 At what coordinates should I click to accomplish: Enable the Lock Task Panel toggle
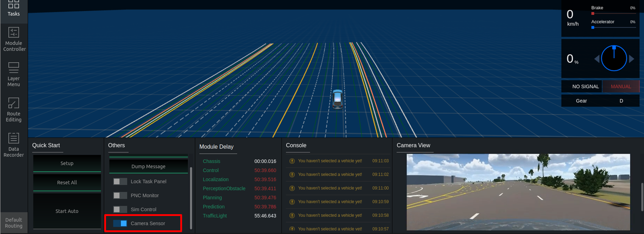pyautogui.click(x=120, y=182)
